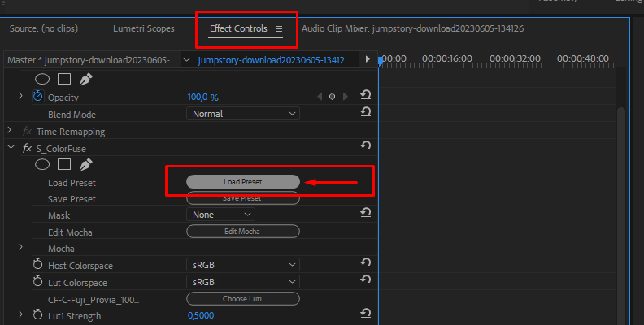Click the Edit Mocha button
The height and width of the screenshot is (325, 644).
(x=243, y=232)
